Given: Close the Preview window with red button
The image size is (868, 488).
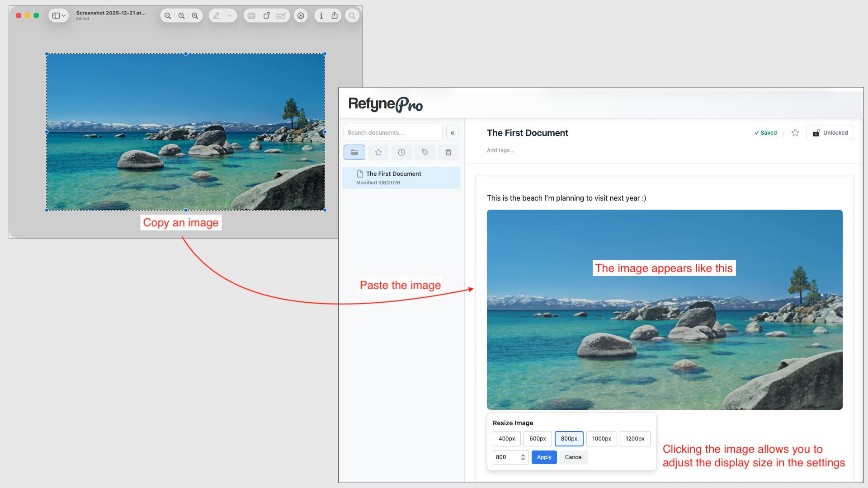Looking at the screenshot, I should coord(19,15).
